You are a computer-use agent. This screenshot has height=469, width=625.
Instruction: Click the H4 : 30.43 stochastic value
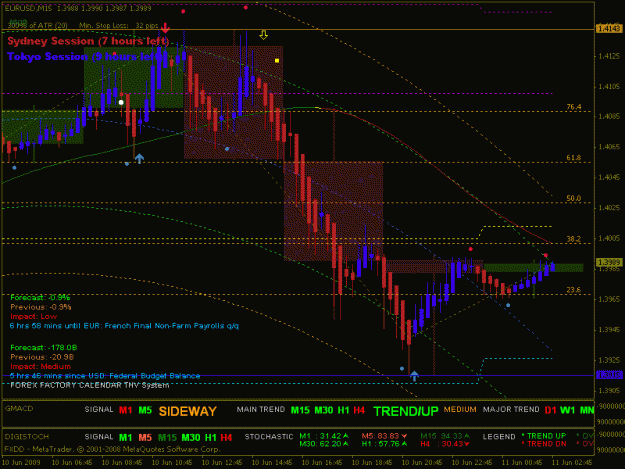coord(445,444)
